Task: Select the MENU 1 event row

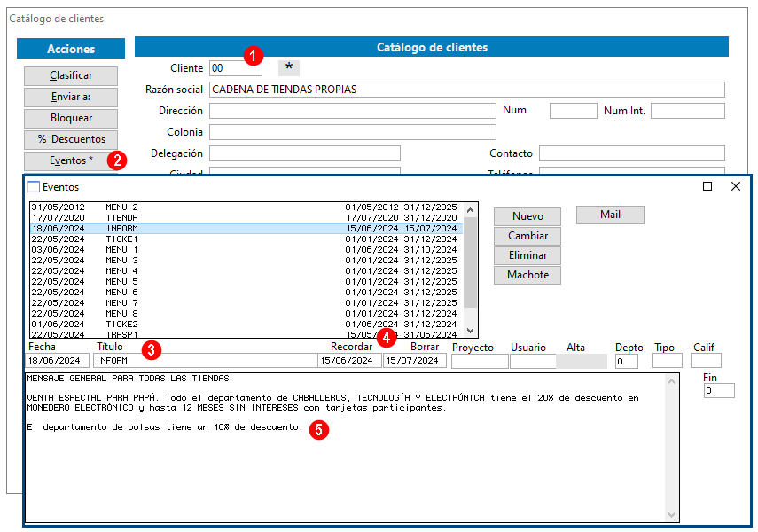Action: (x=246, y=250)
